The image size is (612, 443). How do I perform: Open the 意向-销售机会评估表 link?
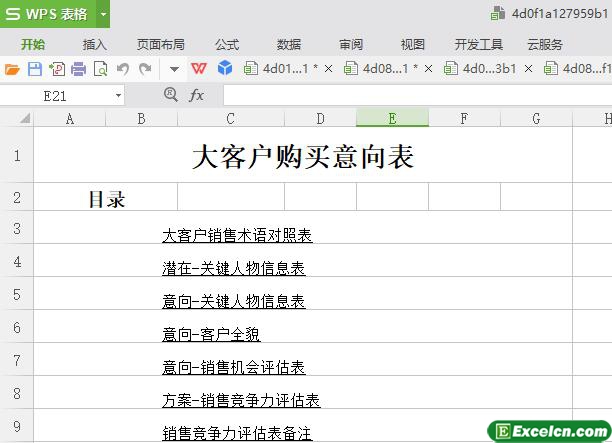pyautogui.click(x=233, y=367)
